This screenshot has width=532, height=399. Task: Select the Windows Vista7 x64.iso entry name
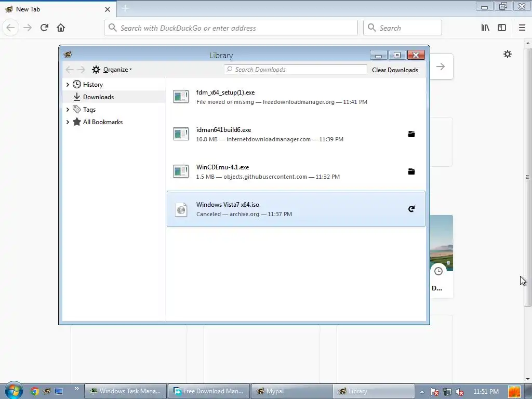click(228, 205)
